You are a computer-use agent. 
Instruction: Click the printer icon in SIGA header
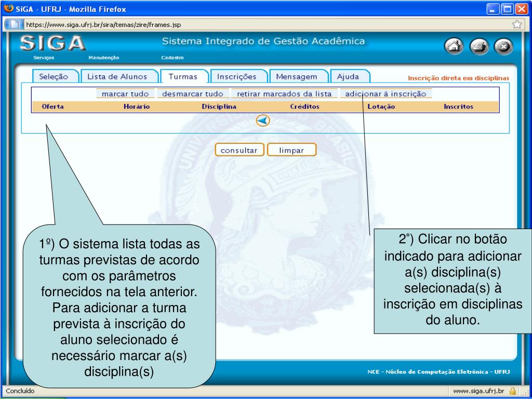[478, 47]
